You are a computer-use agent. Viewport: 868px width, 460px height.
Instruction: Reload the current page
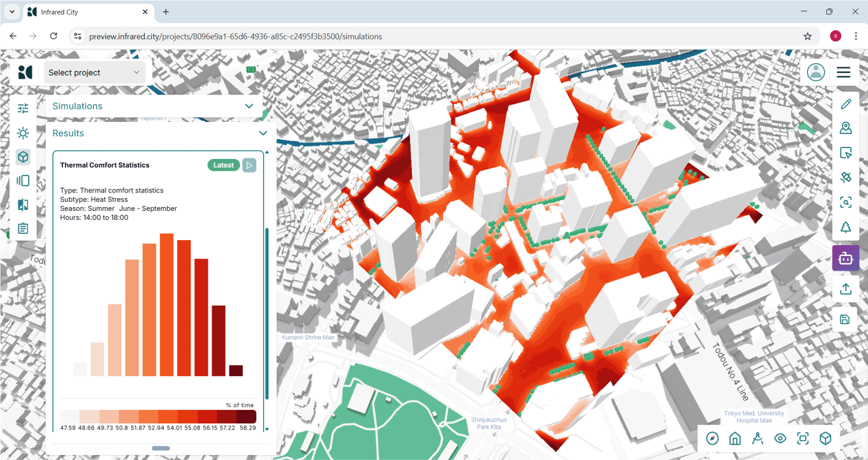click(x=53, y=36)
